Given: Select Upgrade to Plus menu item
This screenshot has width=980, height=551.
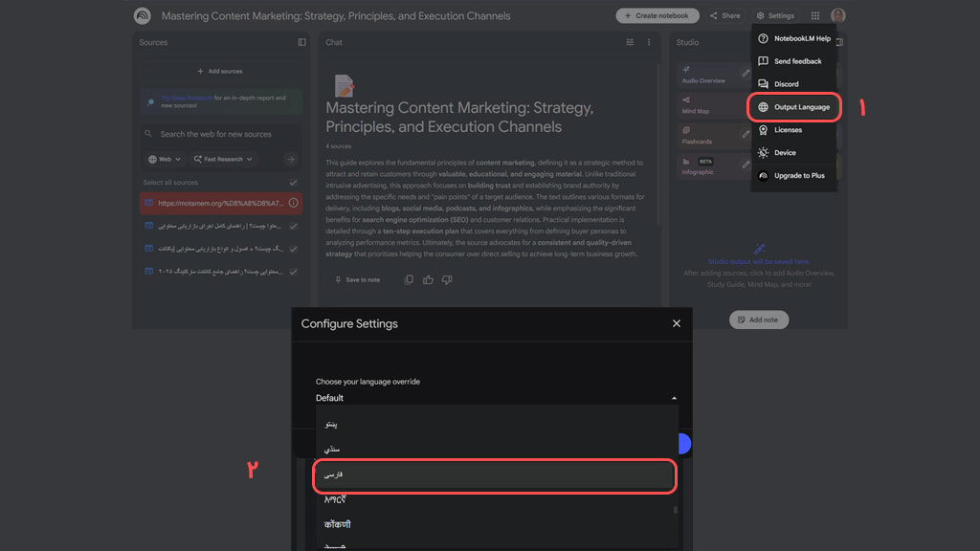Looking at the screenshot, I should pos(793,176).
